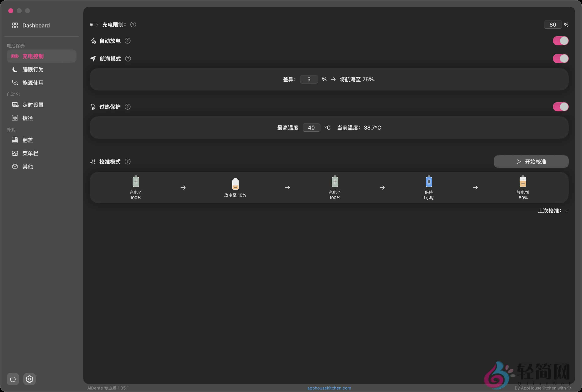This screenshot has height=392, width=582.
Task: Turn off 过热保护
Action: (560, 107)
